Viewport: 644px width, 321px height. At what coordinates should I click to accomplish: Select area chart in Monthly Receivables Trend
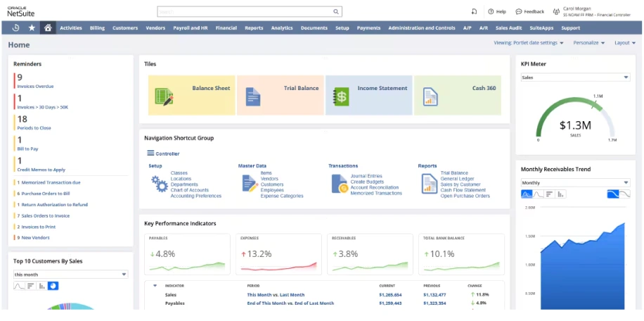pyautogui.click(x=527, y=194)
